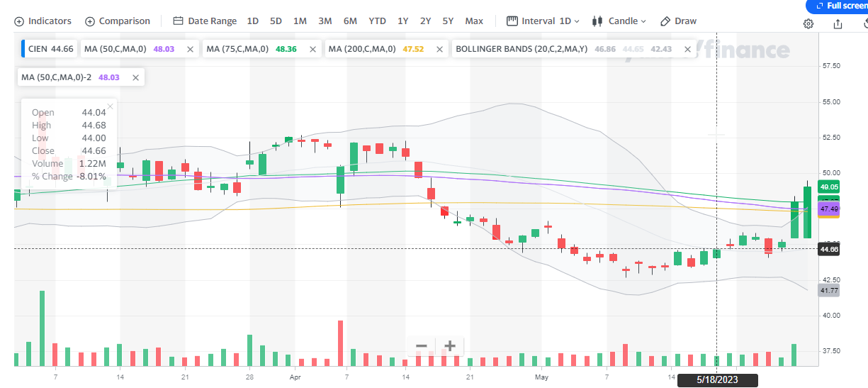868x388 pixels.
Task: Expand the Interval 1D dropdown
Action: (543, 21)
